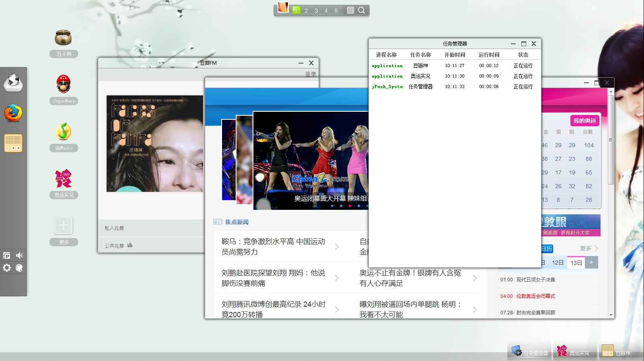Open the 我的奥运 button

click(x=584, y=121)
